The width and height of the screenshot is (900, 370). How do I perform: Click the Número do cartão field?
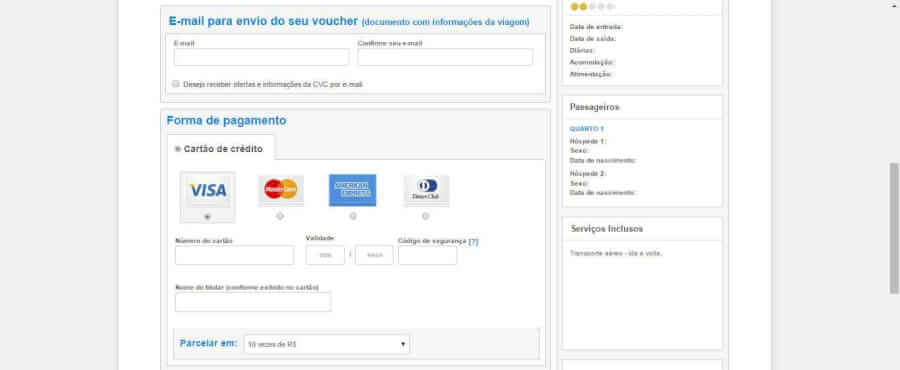click(234, 255)
